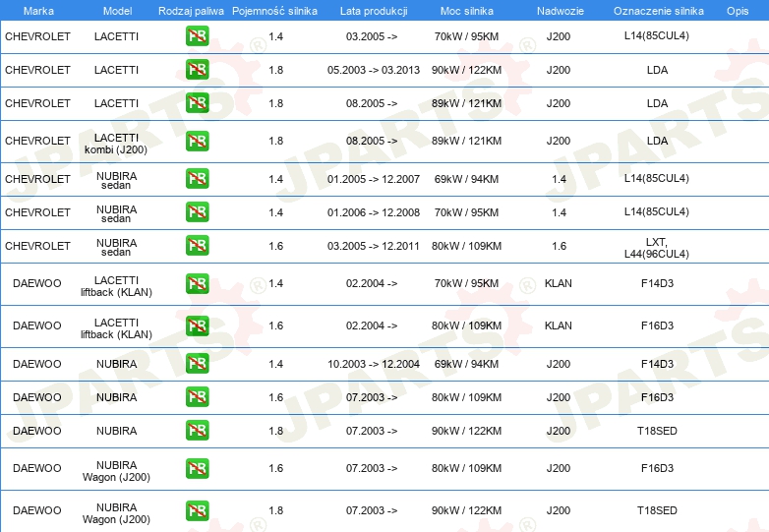Image resolution: width=769 pixels, height=532 pixels.
Task: Select the 01.2005 -> 12.2007 production years cell
Action: 374,179
